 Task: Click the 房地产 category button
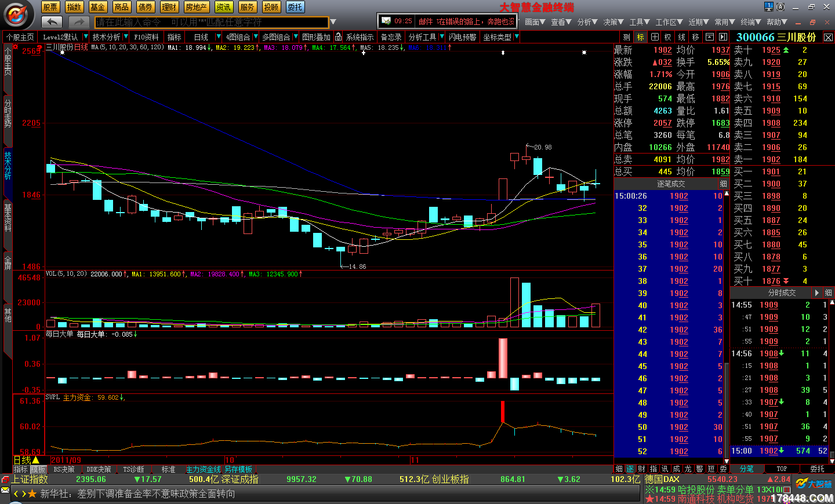[196, 7]
